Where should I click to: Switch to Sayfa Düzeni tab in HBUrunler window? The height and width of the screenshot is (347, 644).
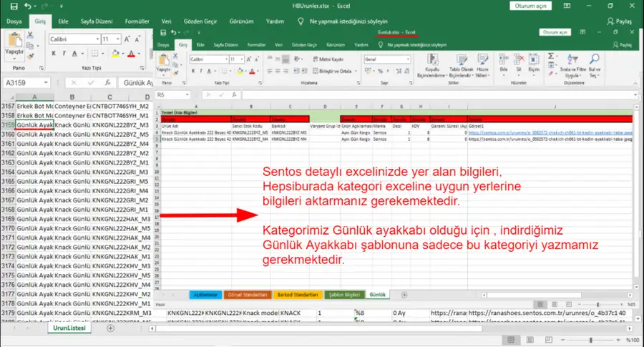[97, 21]
